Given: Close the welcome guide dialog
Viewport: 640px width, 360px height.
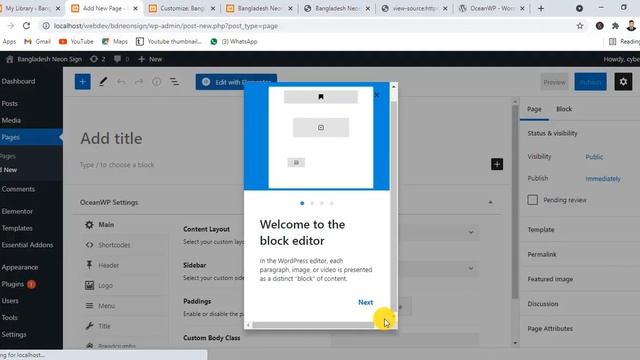Looking at the screenshot, I should pyautogui.click(x=377, y=95).
